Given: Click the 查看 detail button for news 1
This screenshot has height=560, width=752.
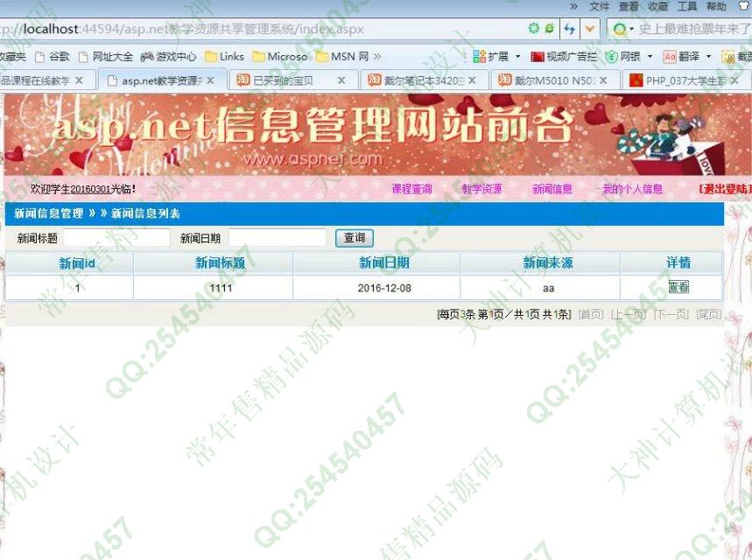Looking at the screenshot, I should click(678, 288).
